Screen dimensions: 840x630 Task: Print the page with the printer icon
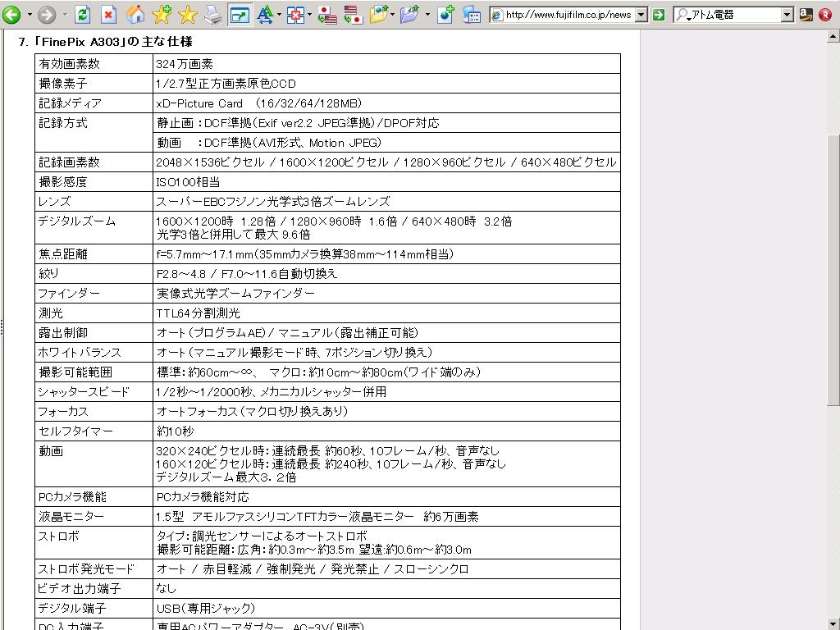point(213,15)
